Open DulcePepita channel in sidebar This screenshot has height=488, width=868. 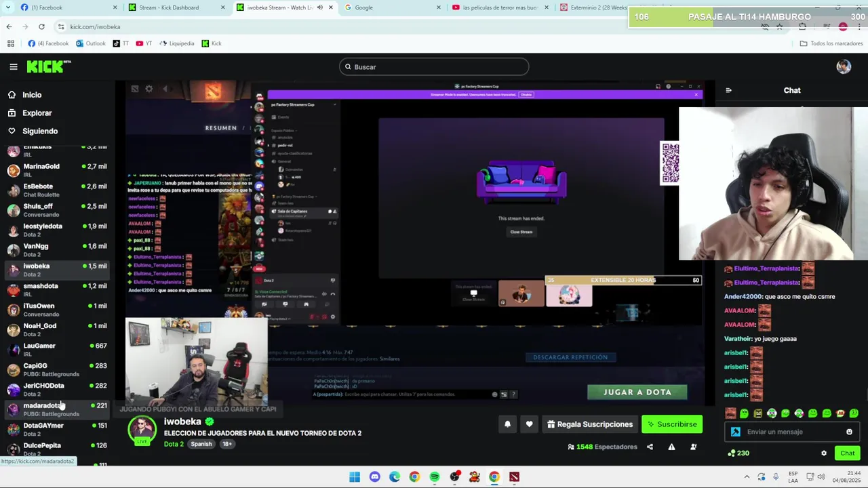click(x=57, y=449)
